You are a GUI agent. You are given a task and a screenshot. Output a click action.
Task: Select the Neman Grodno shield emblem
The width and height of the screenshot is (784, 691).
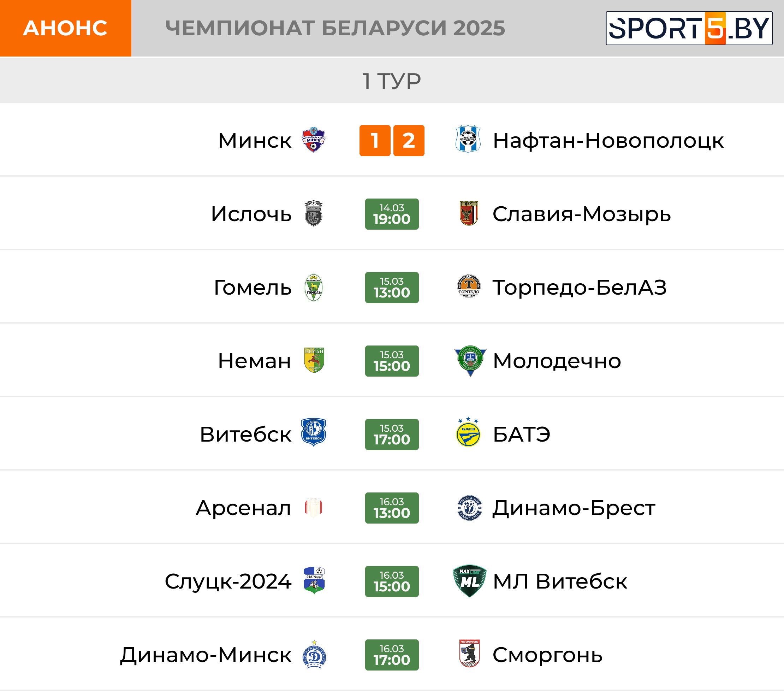point(314,360)
